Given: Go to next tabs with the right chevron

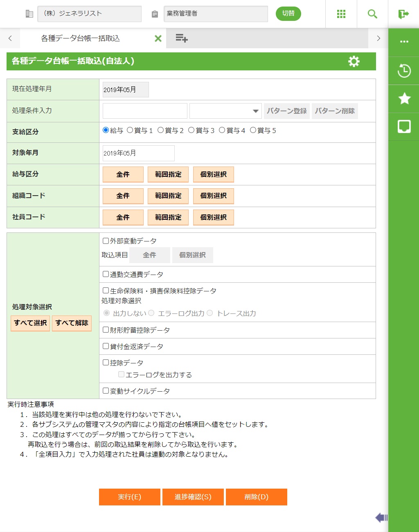Looking at the screenshot, I should coord(378,38).
